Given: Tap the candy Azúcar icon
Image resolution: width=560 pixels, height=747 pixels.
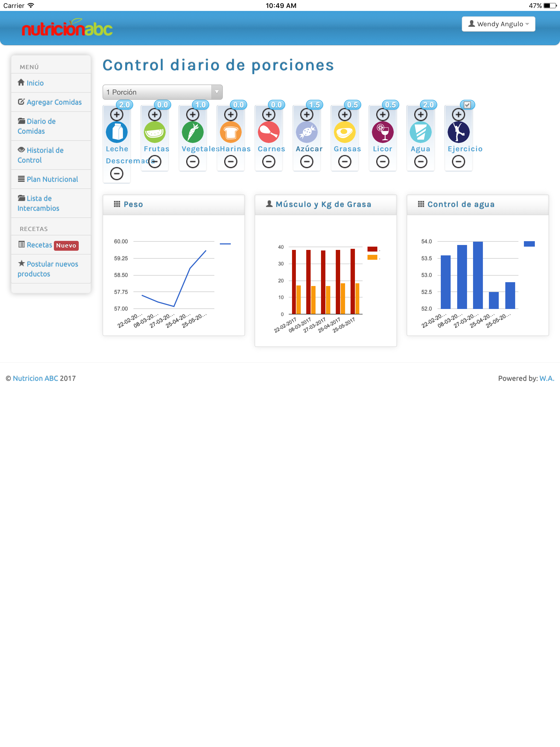Looking at the screenshot, I should click(307, 132).
